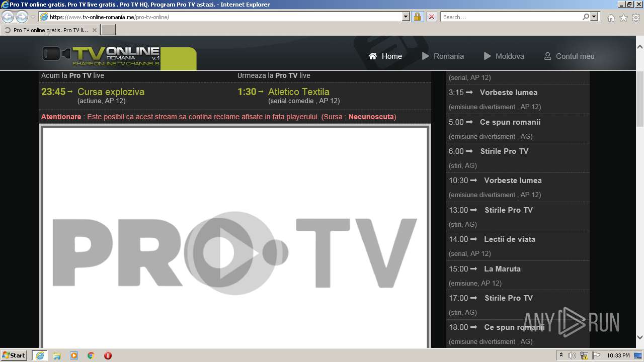Select 5:00 Ce spun romanii entry

click(x=518, y=129)
